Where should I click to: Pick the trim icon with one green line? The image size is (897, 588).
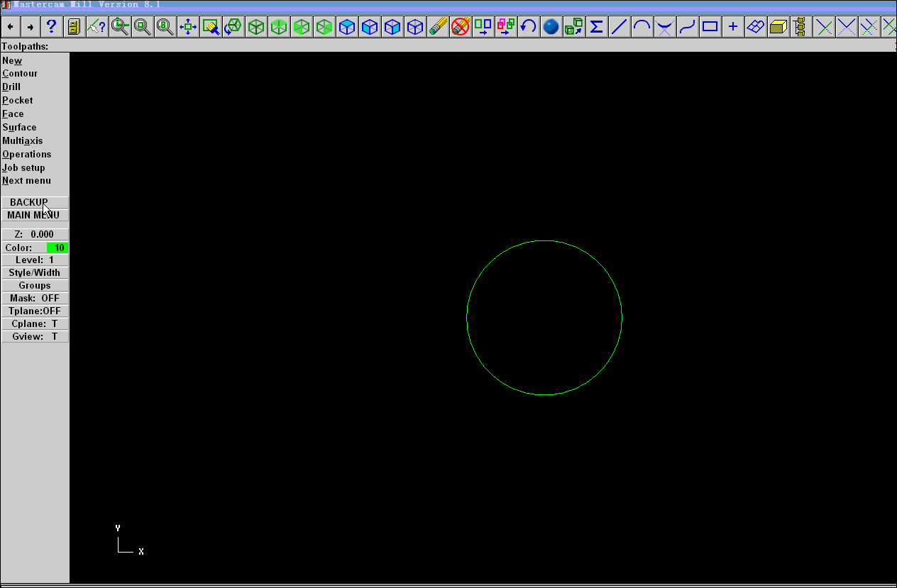(x=823, y=27)
